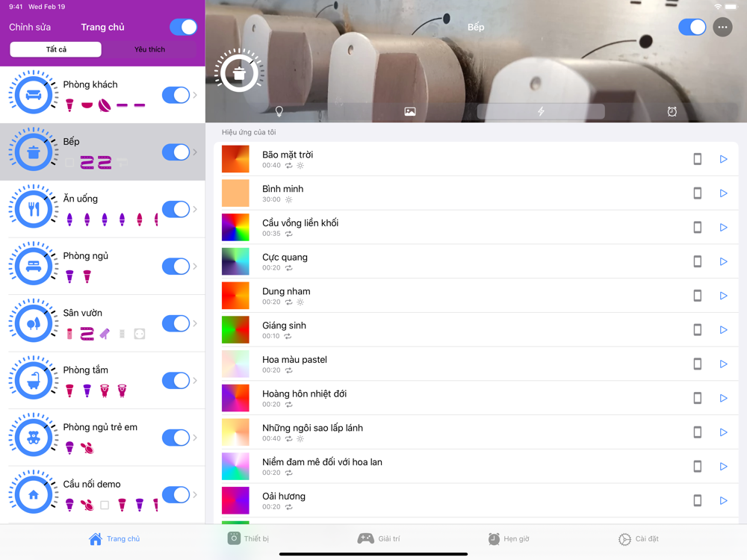This screenshot has height=560, width=747.
Task: Tap the Phòng tắm bathtub dial icon
Action: 33,381
